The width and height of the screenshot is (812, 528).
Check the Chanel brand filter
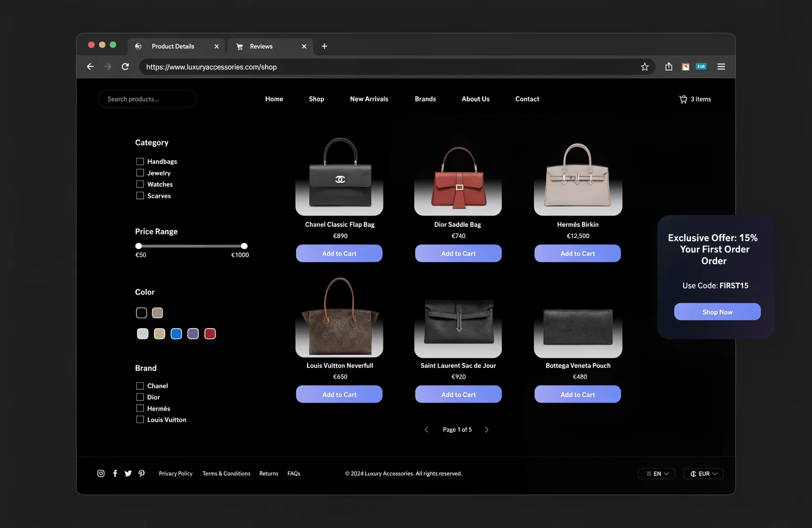pos(140,386)
